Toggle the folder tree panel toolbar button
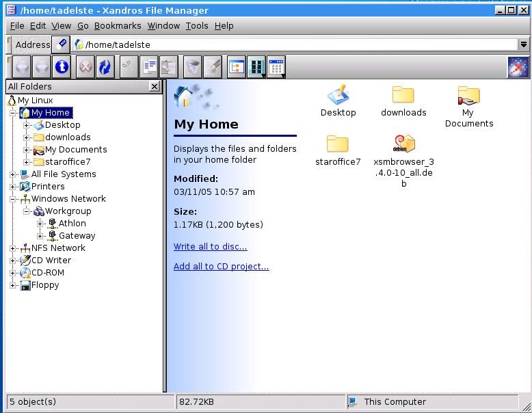This screenshot has height=413, width=532. pyautogui.click(x=237, y=67)
